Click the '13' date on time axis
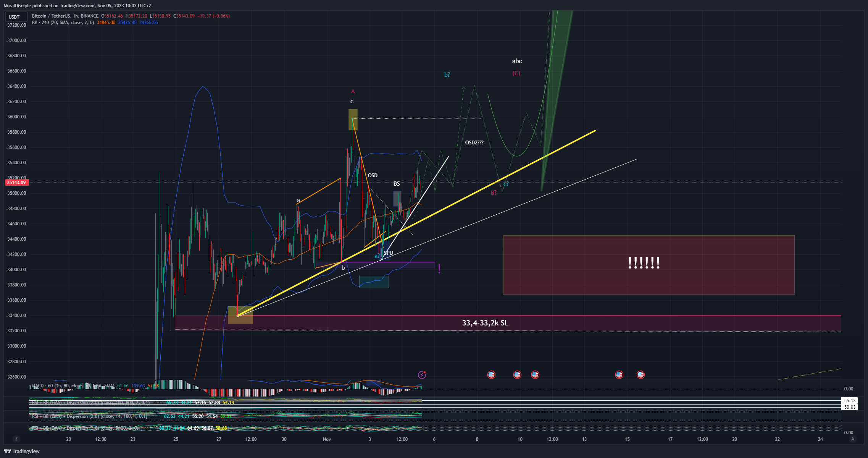This screenshot has height=458, width=868. [584, 439]
